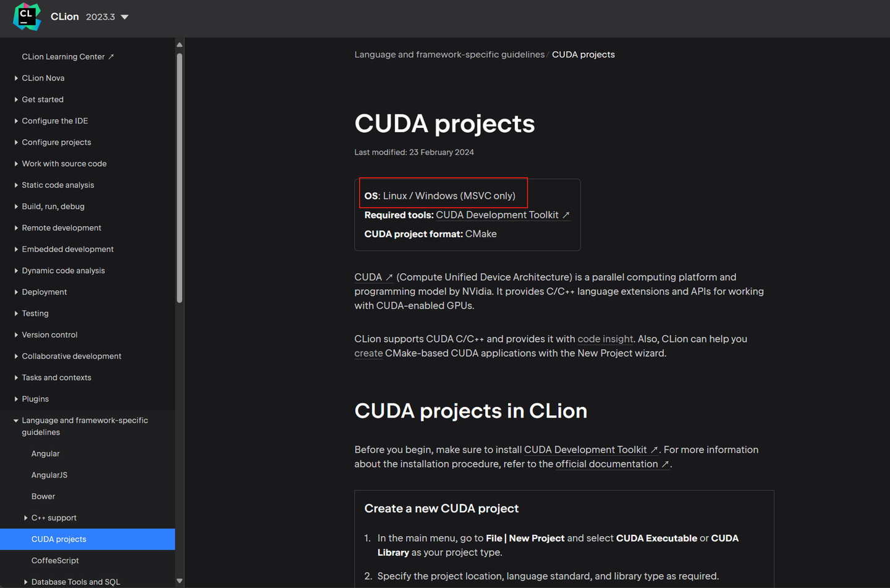Viewport: 890px width, 588px height.
Task: Click the scrollbar down arrow
Action: [x=179, y=581]
